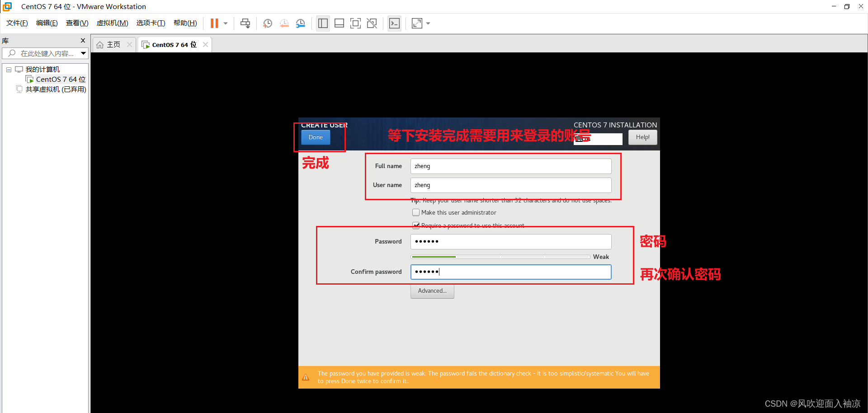Click the Weak strength label

[x=601, y=257]
